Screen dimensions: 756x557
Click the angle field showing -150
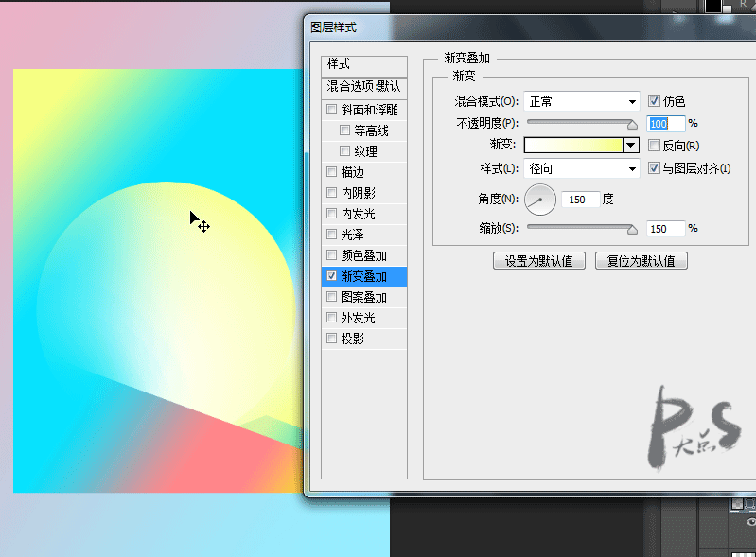(x=581, y=200)
